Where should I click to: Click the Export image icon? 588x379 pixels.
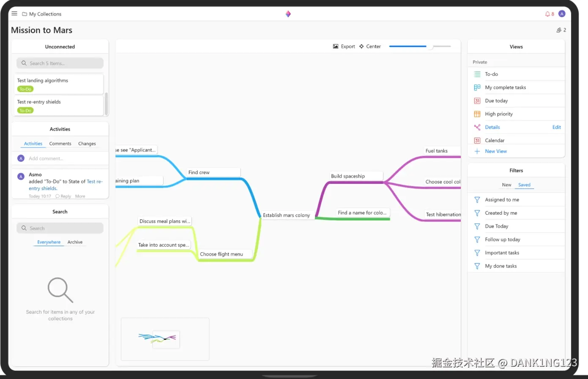coord(335,46)
